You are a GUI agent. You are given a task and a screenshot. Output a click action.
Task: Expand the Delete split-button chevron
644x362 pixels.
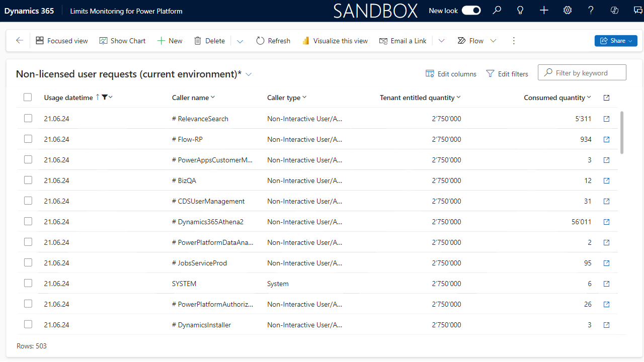240,41
